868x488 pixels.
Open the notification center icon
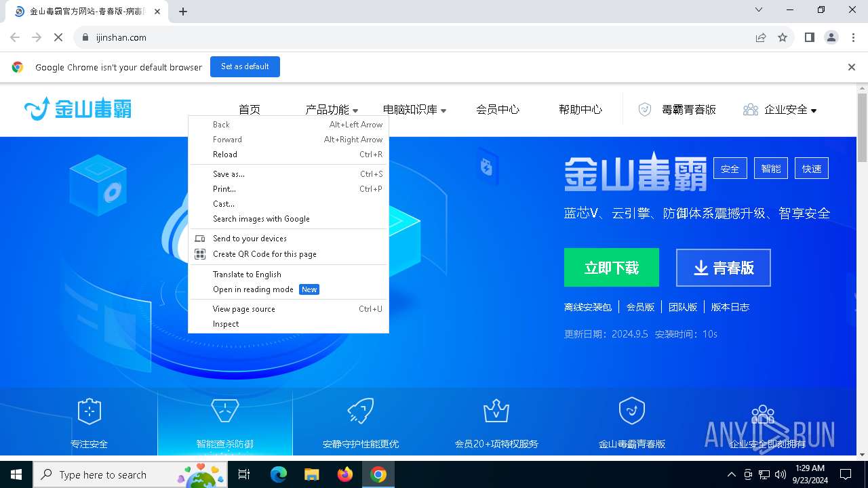[846, 474]
